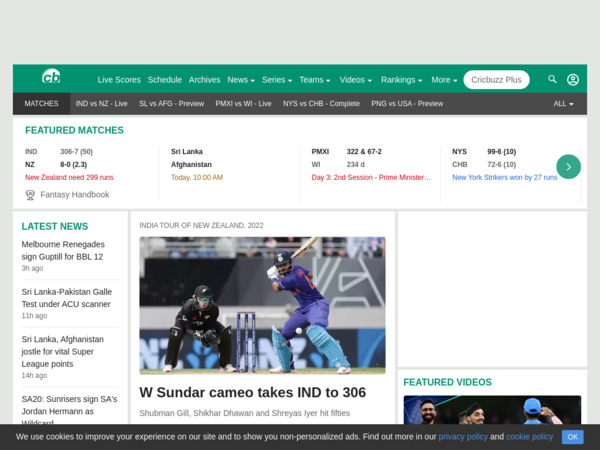Open W Sundar cameo takes IND headline
Viewport: 600px width, 450px height.
tap(253, 392)
